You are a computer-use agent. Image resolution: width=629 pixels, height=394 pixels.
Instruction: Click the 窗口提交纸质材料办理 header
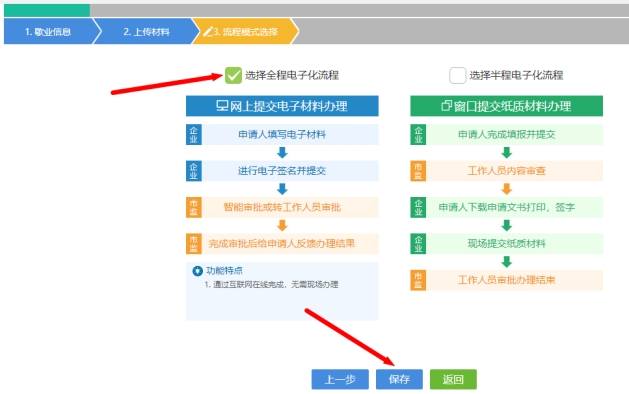coord(506,106)
